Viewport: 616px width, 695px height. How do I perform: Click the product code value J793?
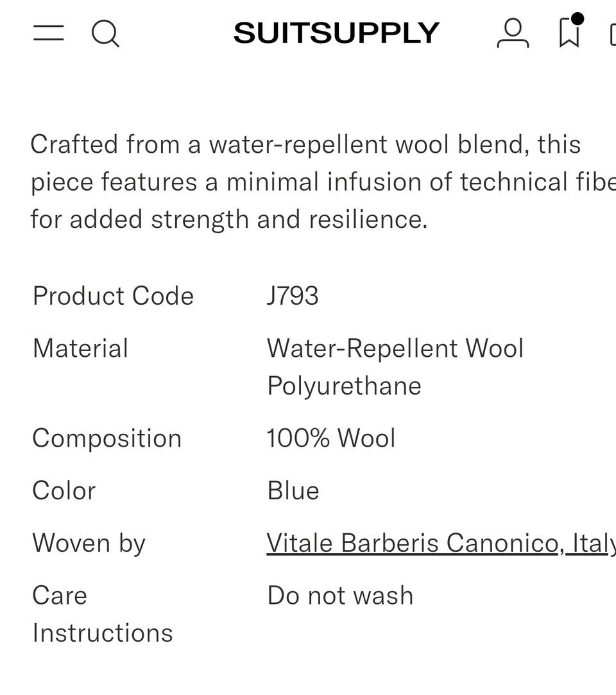point(293,296)
